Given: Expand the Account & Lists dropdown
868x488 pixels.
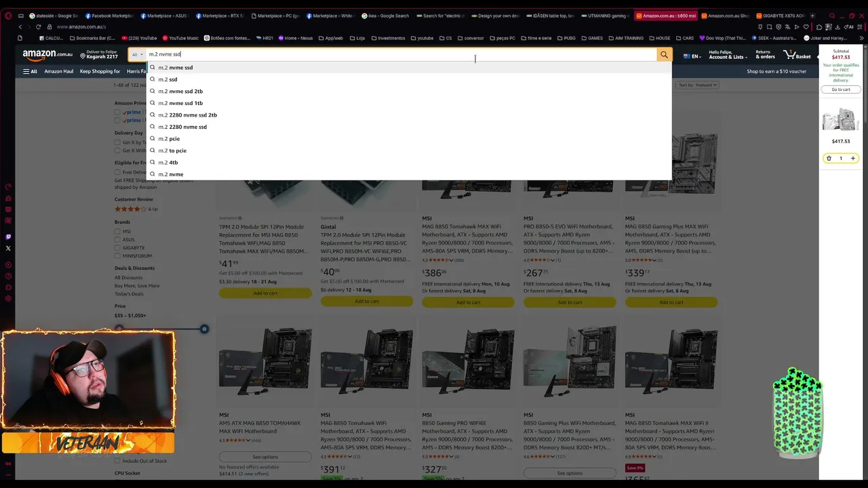Looking at the screenshot, I should click(728, 54).
